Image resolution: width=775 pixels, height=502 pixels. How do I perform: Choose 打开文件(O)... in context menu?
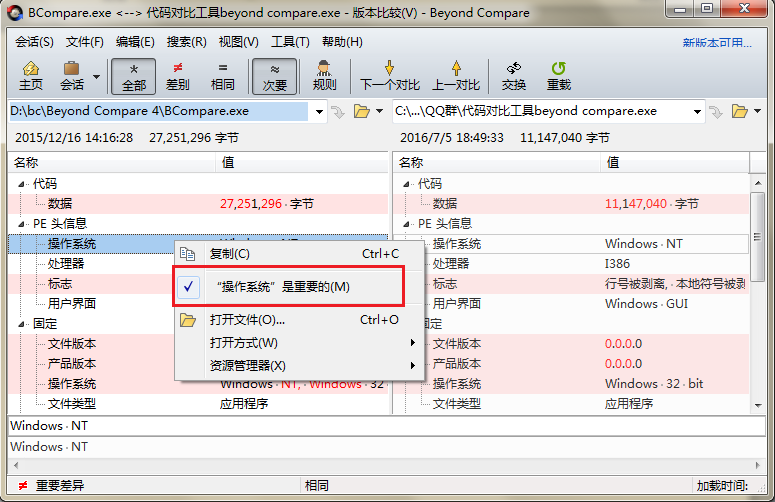coord(300,320)
